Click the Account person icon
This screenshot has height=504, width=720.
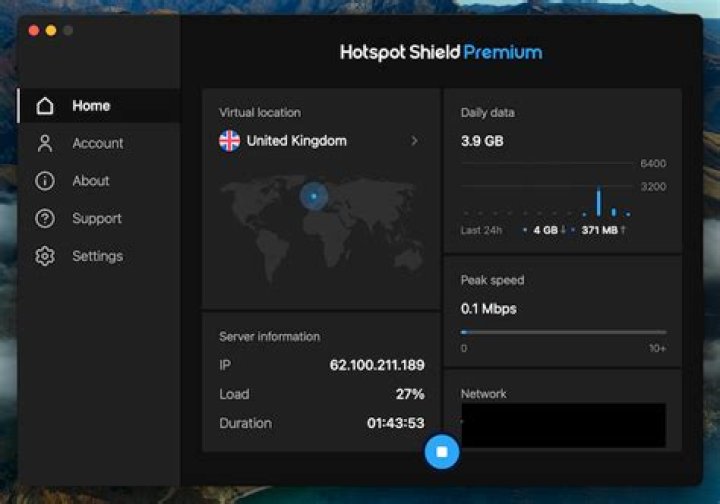44,143
